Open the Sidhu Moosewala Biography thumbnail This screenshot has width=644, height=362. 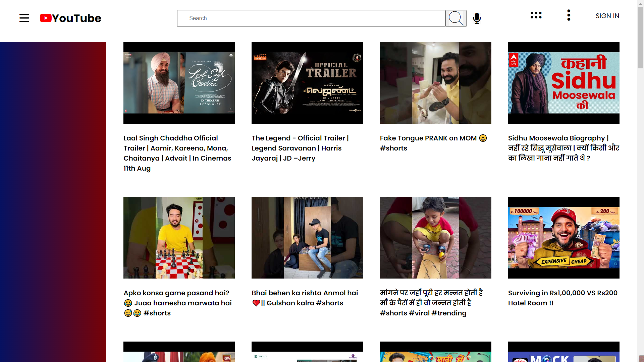[x=563, y=82]
